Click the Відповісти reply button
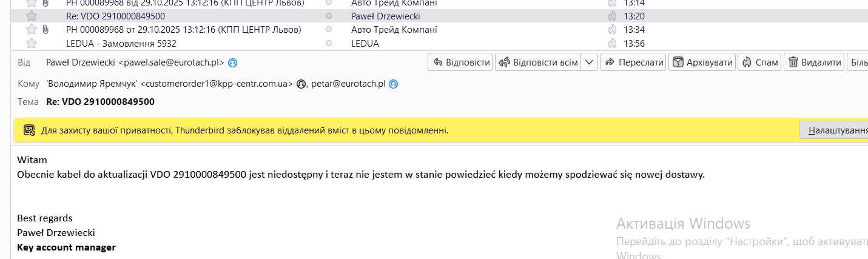This screenshot has width=868, height=259. pos(460,62)
